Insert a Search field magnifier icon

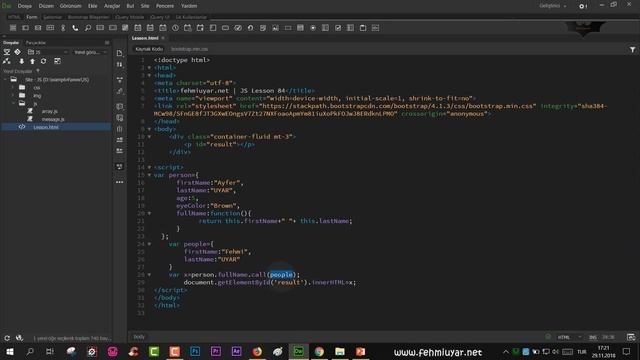88,28
